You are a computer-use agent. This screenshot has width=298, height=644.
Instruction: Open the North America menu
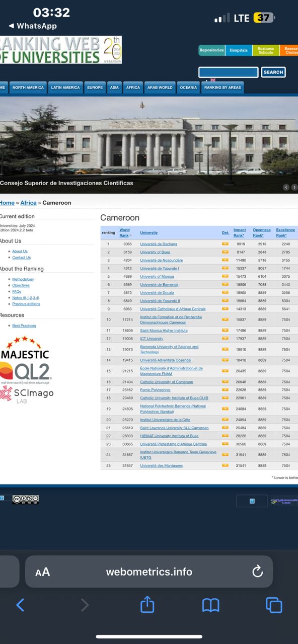pos(28,88)
